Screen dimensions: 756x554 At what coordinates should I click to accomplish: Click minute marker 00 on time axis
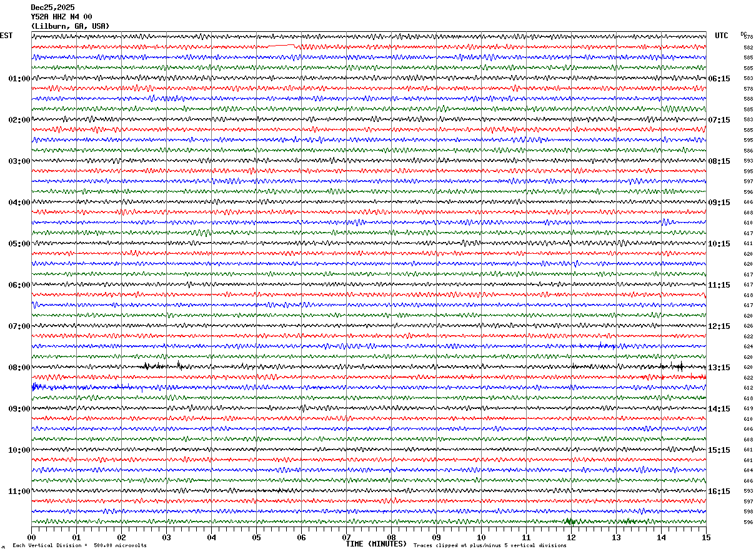click(x=31, y=537)
